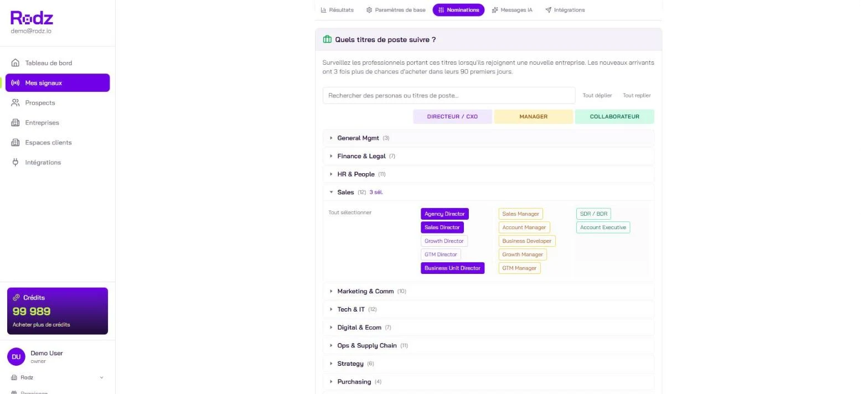Click the Rodz logo

(x=32, y=18)
